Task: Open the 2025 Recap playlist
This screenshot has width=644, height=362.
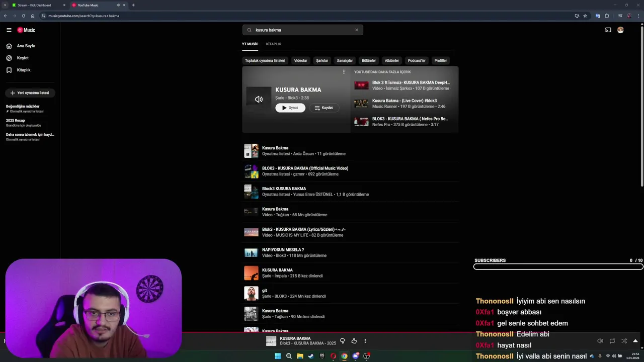Action: [30, 123]
